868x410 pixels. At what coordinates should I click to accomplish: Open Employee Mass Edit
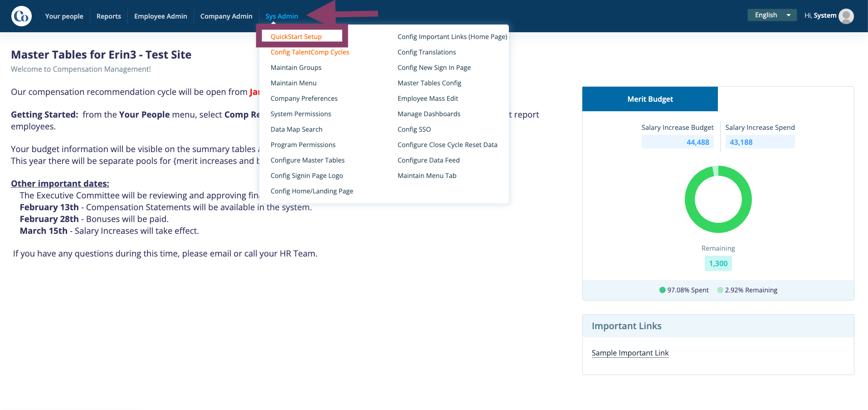pyautogui.click(x=428, y=99)
